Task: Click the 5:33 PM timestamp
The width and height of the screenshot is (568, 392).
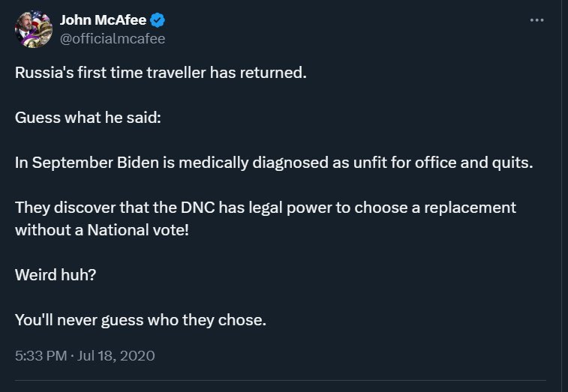Action: click(x=41, y=356)
